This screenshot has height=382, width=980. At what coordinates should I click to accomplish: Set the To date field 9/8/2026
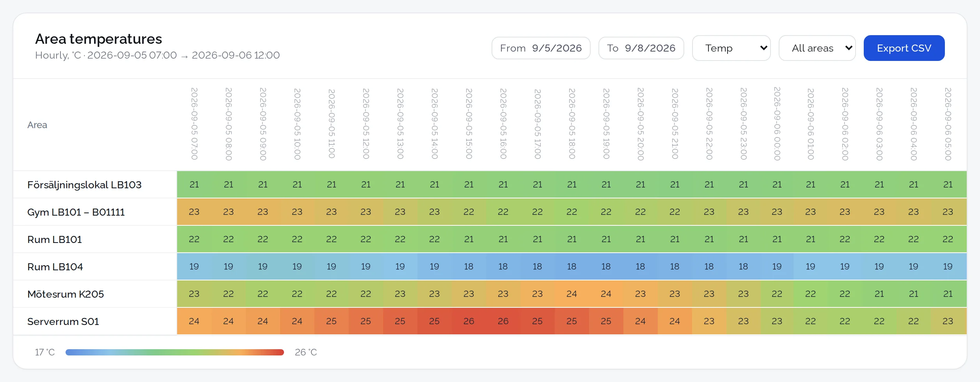click(x=641, y=48)
